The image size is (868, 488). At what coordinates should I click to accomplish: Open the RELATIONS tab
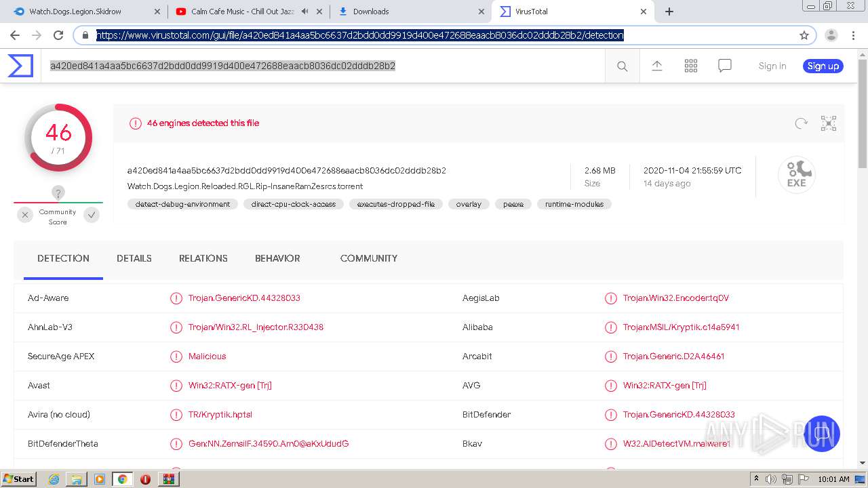203,258
